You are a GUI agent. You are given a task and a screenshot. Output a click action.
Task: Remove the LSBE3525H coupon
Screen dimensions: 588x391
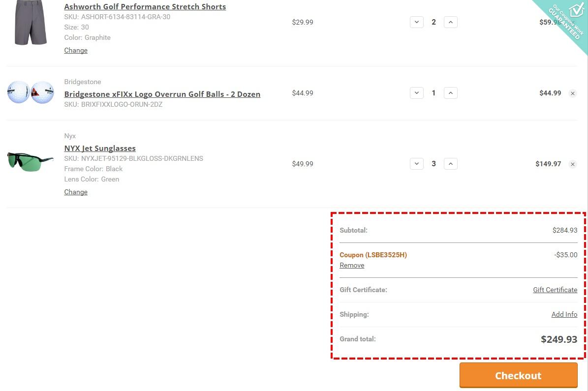[352, 265]
